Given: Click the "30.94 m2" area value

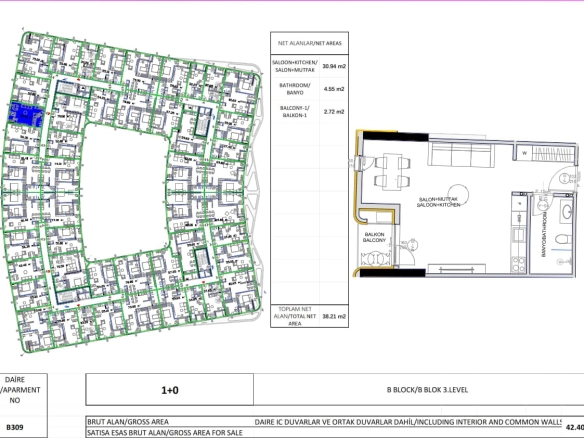Looking at the screenshot, I should coord(334,66).
